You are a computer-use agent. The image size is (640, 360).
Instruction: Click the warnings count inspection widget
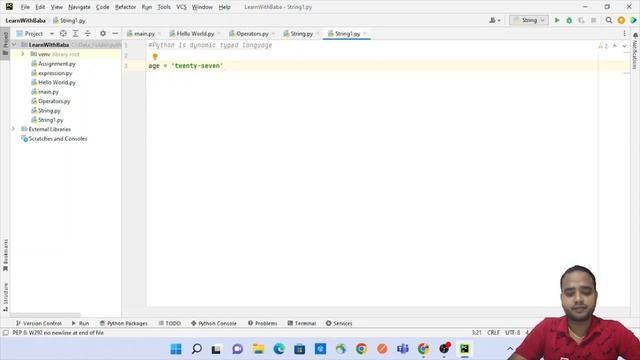coord(603,46)
